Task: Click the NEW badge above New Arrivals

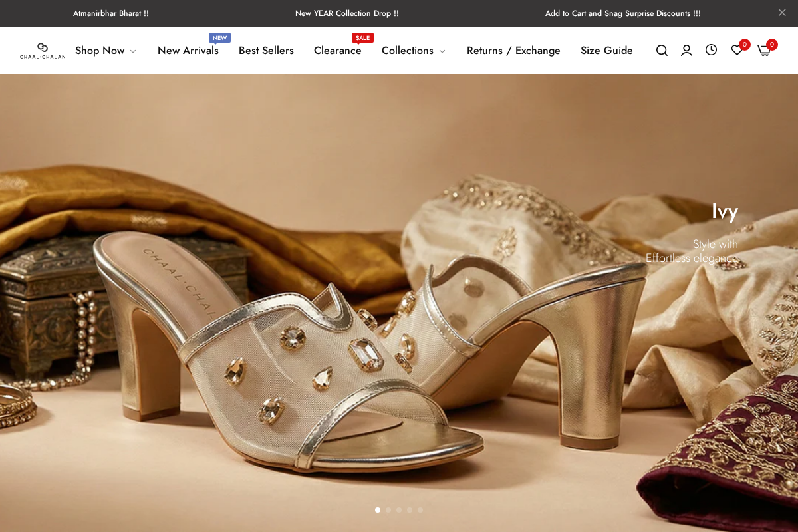Action: pos(219,38)
